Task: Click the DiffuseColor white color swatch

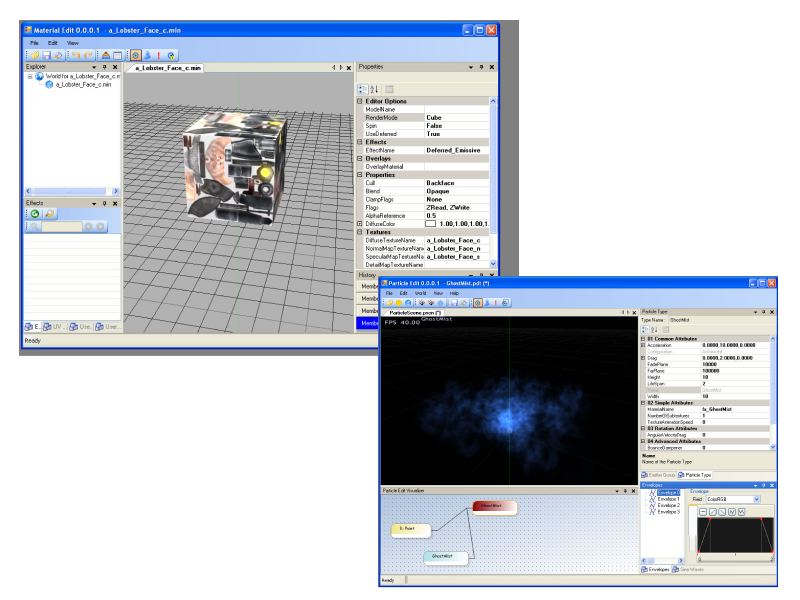Action: tap(431, 223)
